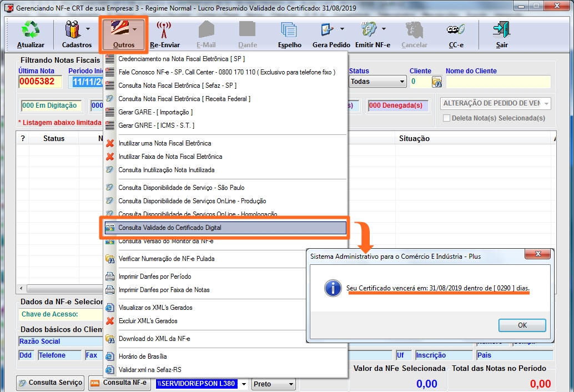Select Consulta Validade do Certificado Digital
574x392 pixels.
(x=225, y=228)
